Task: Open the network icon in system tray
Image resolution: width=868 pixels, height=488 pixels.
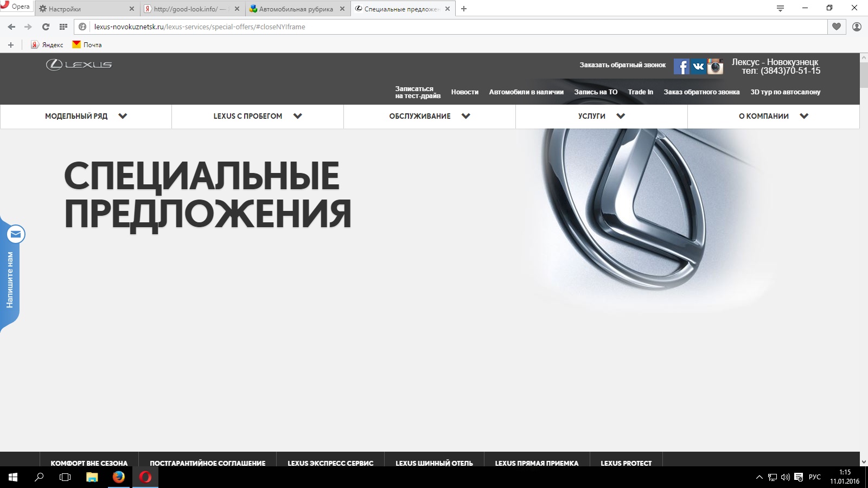Action: click(x=773, y=477)
